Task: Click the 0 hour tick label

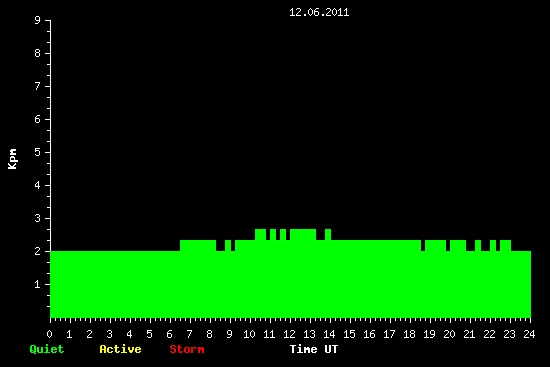Action: 49,334
